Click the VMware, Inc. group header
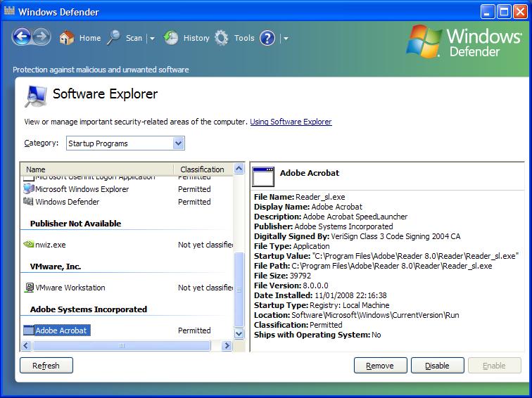Screen dimensions: 532x398 click(x=56, y=267)
